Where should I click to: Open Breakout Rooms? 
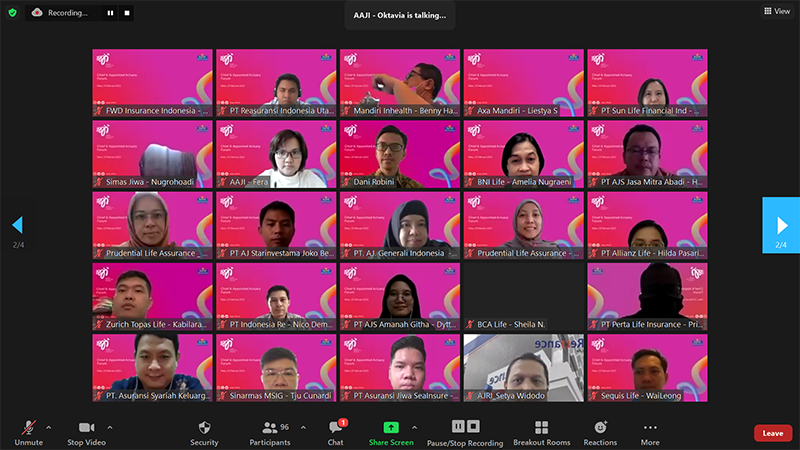click(x=541, y=433)
